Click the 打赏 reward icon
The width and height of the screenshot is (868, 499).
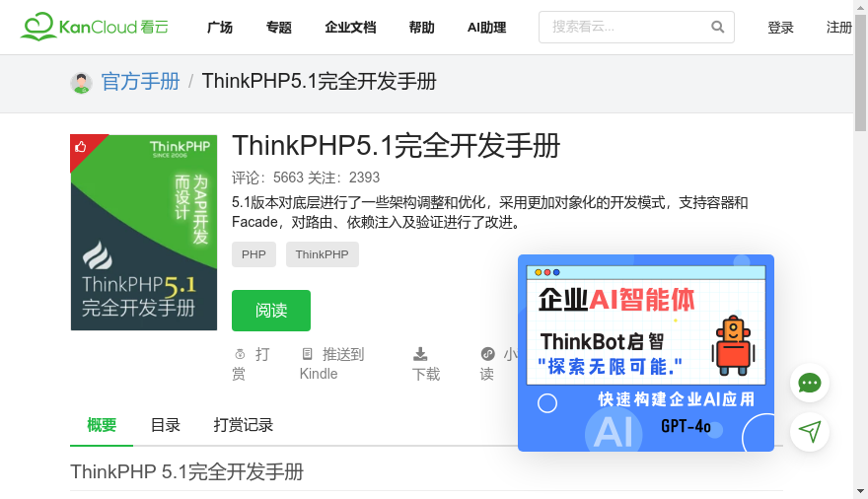[x=240, y=354]
